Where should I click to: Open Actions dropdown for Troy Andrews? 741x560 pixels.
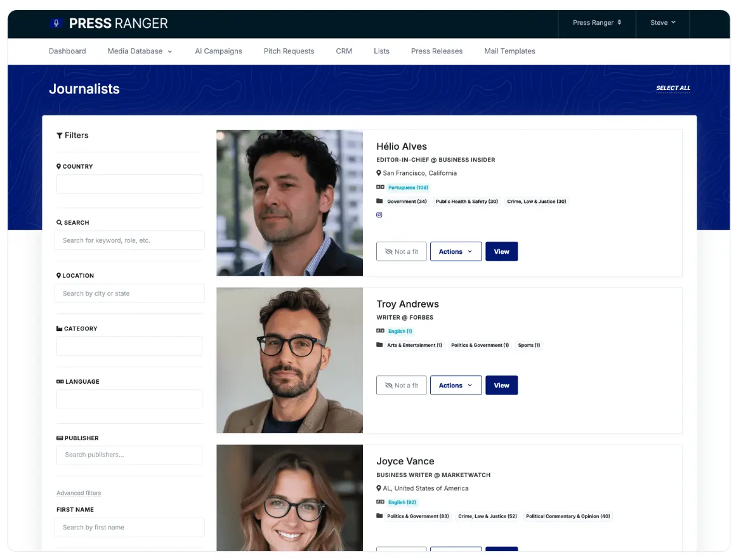456,385
